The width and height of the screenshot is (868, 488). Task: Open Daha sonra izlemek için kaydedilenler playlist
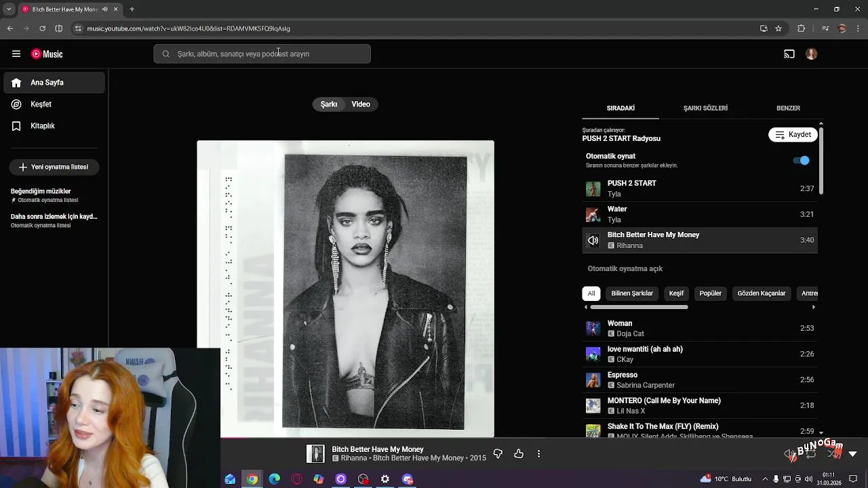click(54, 220)
